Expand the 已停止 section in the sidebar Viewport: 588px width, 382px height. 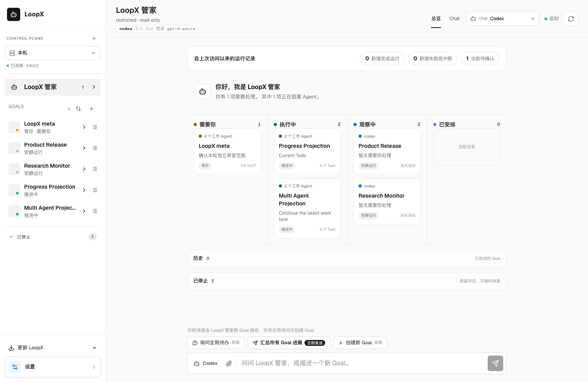[x=52, y=237]
